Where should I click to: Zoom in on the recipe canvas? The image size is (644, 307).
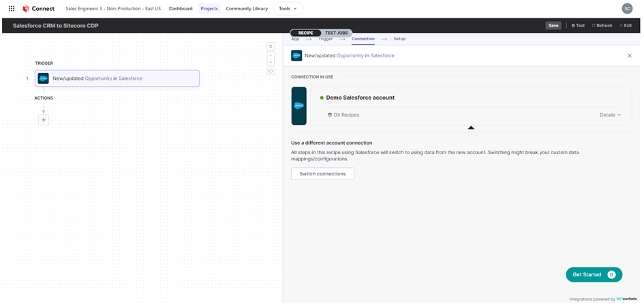point(271,55)
